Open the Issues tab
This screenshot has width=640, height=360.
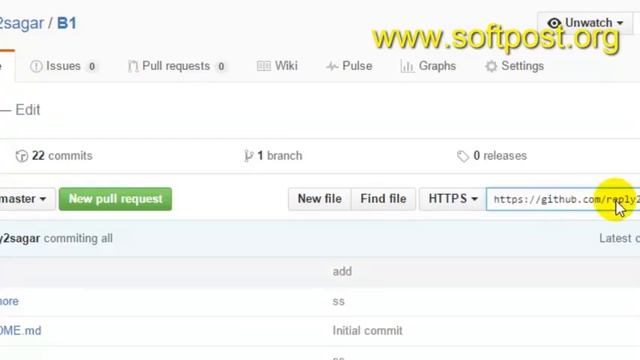point(64,66)
